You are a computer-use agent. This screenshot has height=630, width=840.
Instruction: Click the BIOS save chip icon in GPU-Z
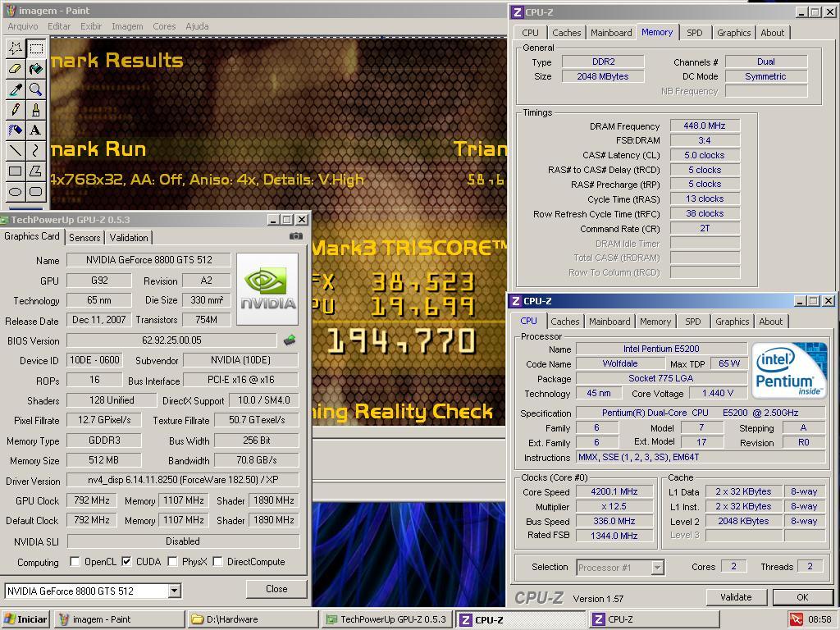(290, 340)
